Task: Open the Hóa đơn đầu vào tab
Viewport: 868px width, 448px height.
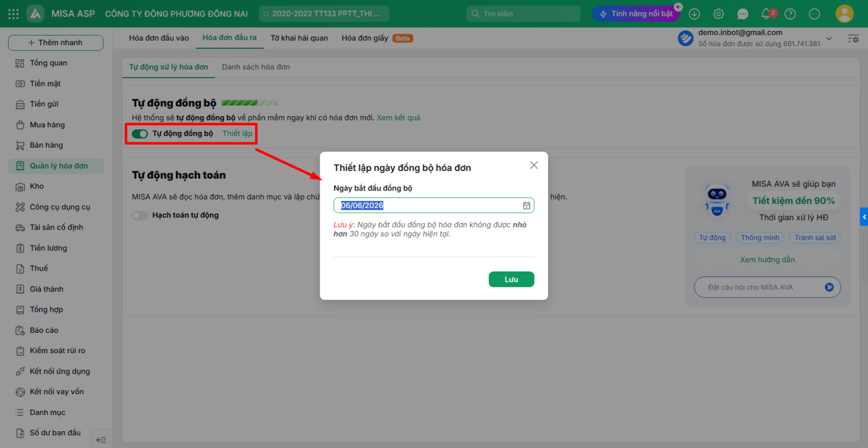Action: pos(159,38)
